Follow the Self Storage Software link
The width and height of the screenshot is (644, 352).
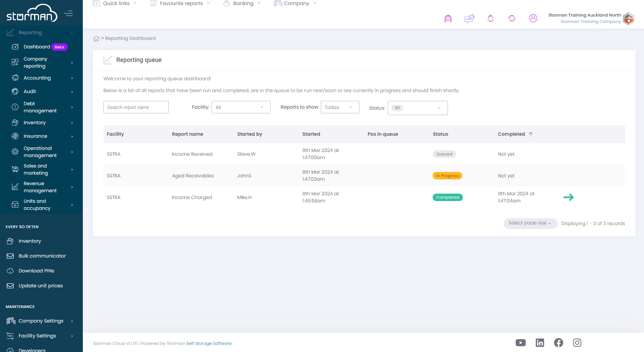[x=209, y=343]
